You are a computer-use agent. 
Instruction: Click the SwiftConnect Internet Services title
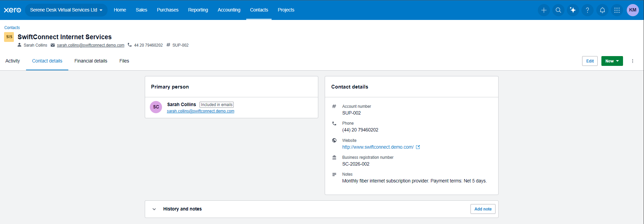(x=65, y=37)
